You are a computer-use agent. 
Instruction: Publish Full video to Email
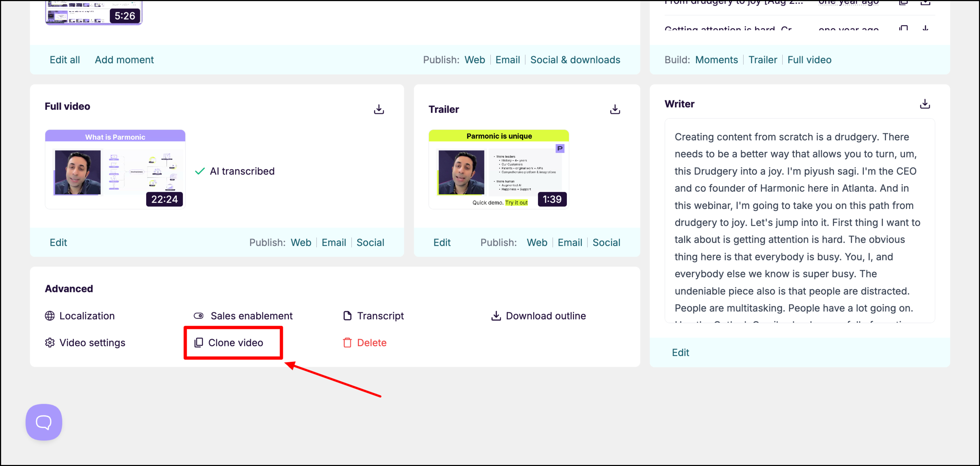[x=334, y=242]
